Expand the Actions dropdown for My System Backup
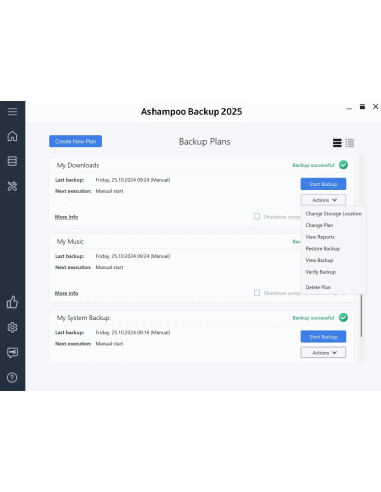Viewport: 381px width, 492px height. tap(323, 353)
